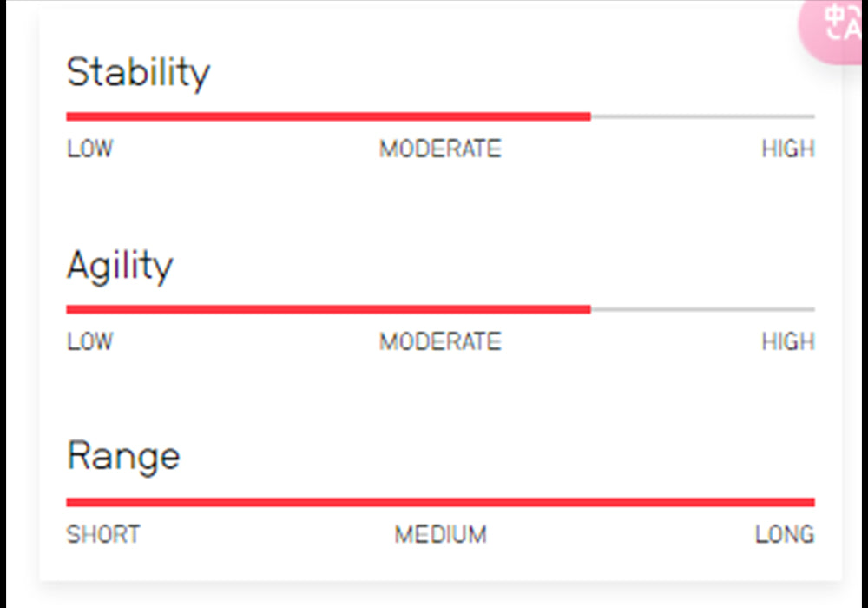Image resolution: width=868 pixels, height=608 pixels.
Task: Select SHORT label under Range
Action: [x=103, y=534]
